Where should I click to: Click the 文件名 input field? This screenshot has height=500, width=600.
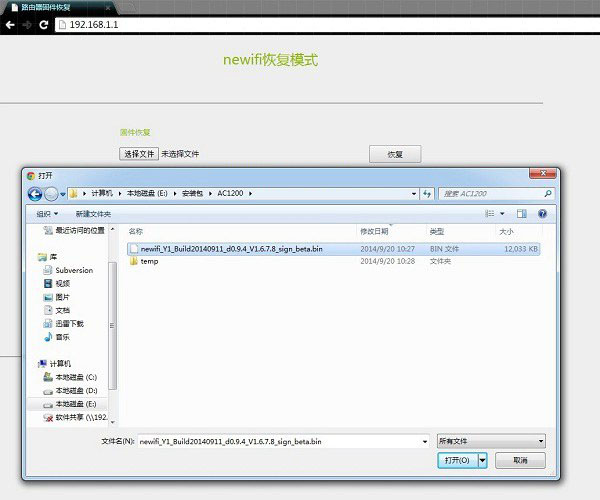(x=279, y=441)
